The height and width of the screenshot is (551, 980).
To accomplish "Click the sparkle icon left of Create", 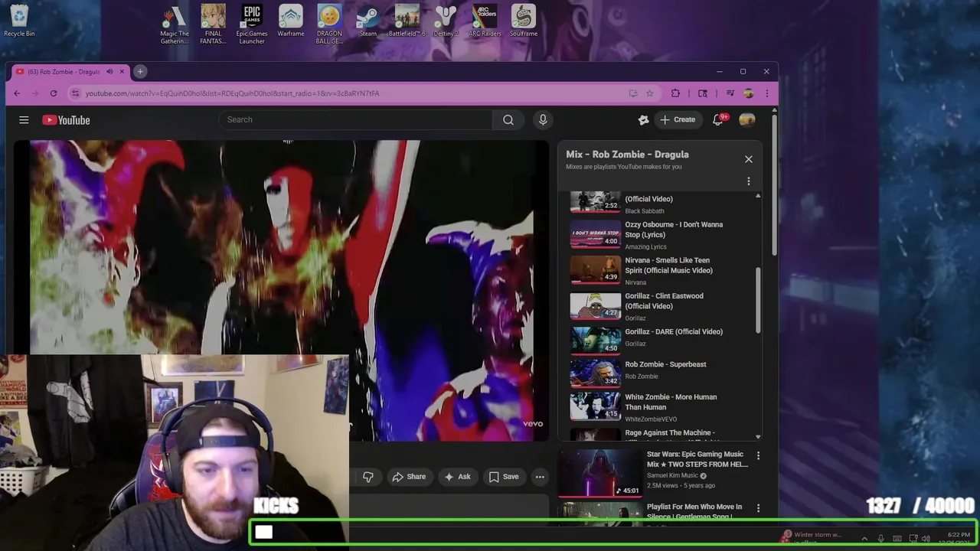I will pyautogui.click(x=643, y=119).
